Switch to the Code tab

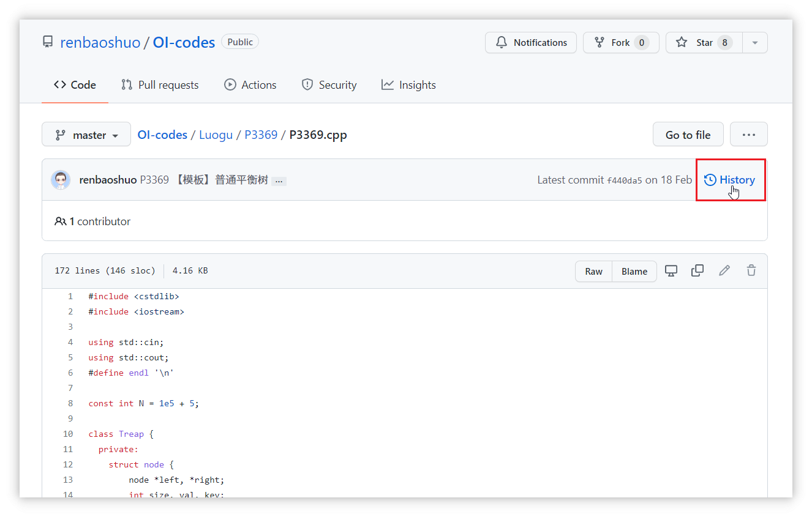pos(75,85)
